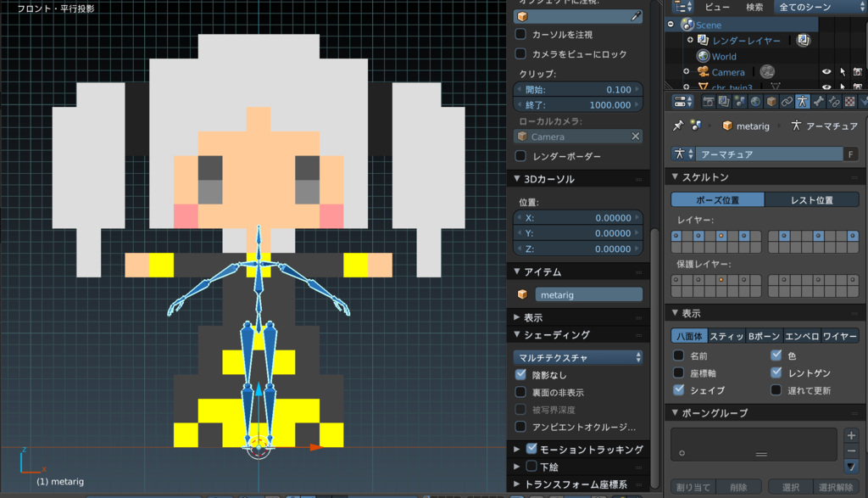The width and height of the screenshot is (868, 498).
Task: Enable the レンダーボーダー checkbox
Action: (520, 156)
